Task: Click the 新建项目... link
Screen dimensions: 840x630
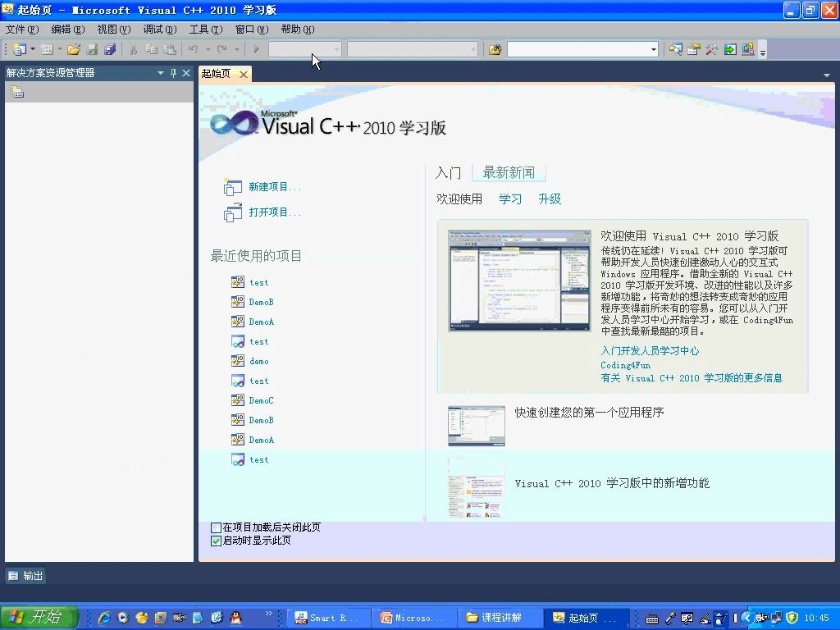Action: [275, 187]
